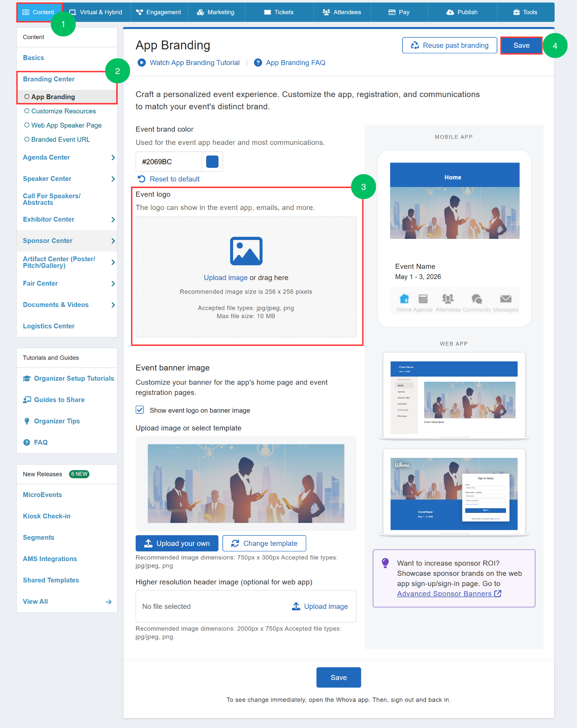Click the mobile preview Community chat icon
This screenshot has width=577, height=728.
click(477, 299)
